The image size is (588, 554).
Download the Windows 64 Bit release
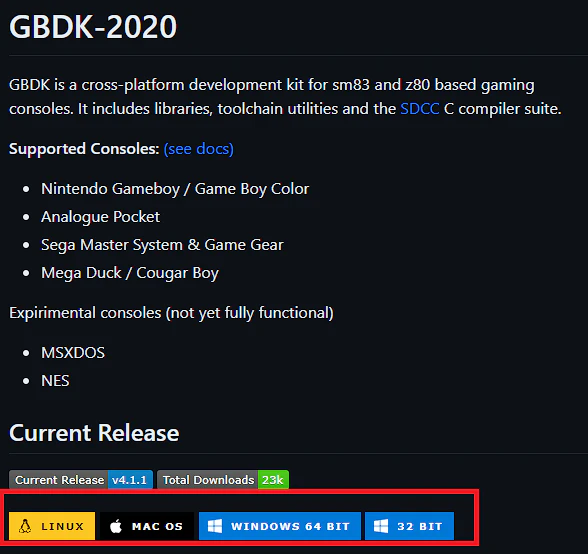[280, 526]
